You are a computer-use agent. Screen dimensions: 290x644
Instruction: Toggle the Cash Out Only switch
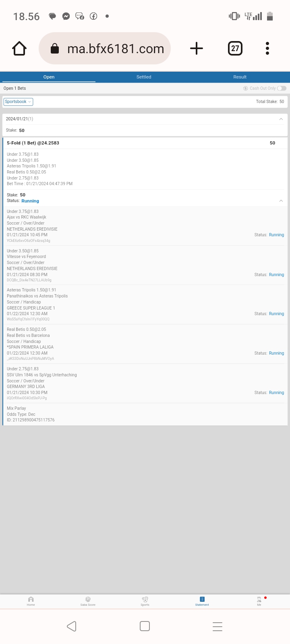282,88
